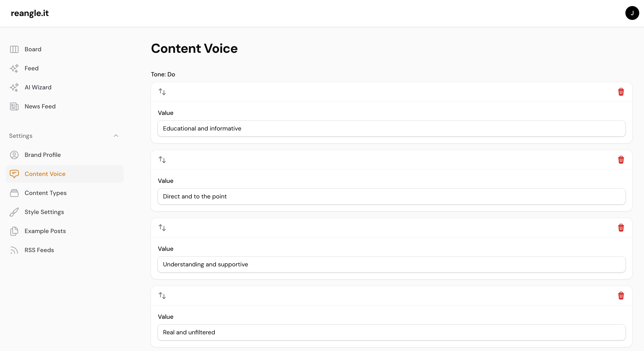Click the Brand Profile user icon
This screenshot has width=644, height=351.
pyautogui.click(x=14, y=155)
